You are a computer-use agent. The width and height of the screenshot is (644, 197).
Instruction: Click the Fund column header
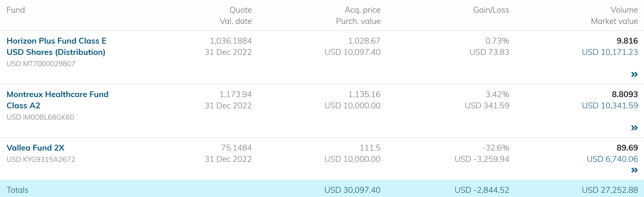point(16,10)
